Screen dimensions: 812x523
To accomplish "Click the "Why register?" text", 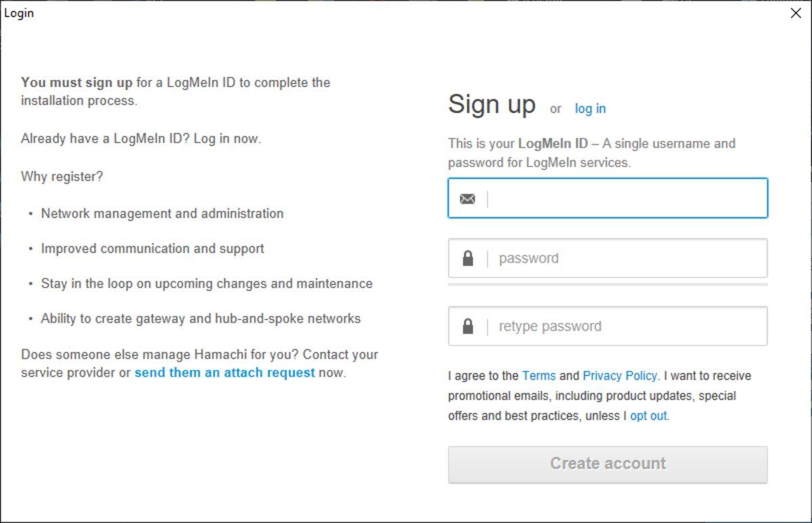I will (62, 177).
